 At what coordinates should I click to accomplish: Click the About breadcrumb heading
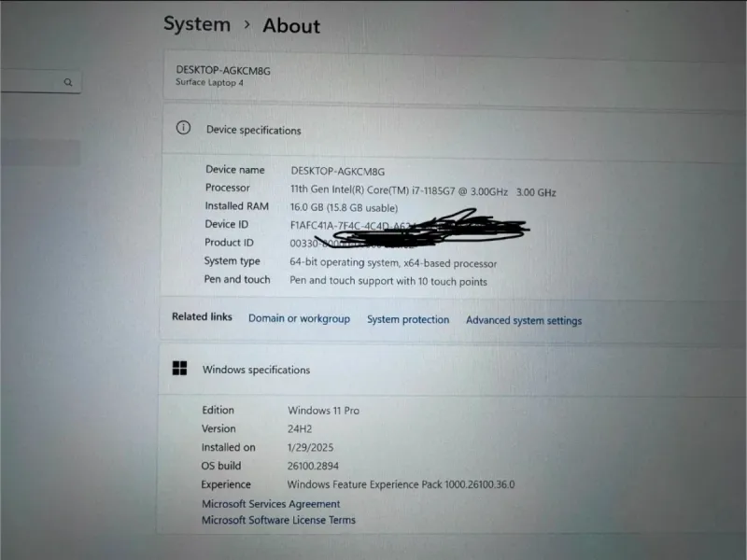tap(291, 26)
